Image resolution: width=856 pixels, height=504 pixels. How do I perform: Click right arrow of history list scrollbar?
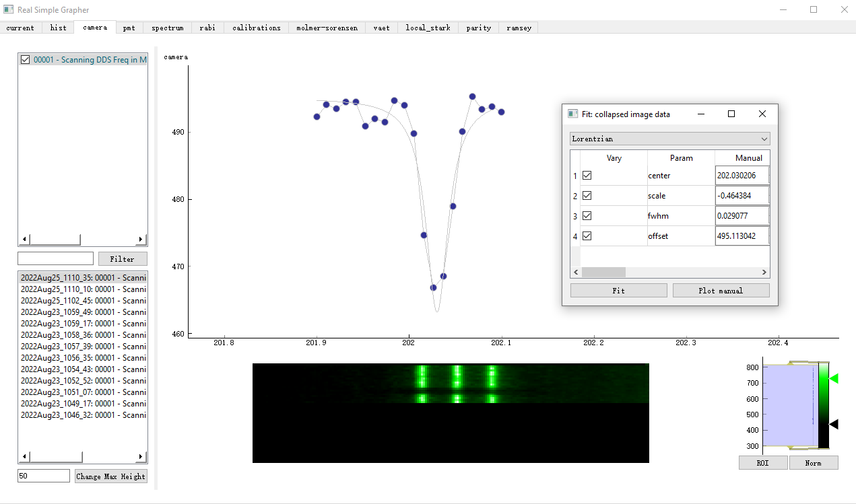141,458
